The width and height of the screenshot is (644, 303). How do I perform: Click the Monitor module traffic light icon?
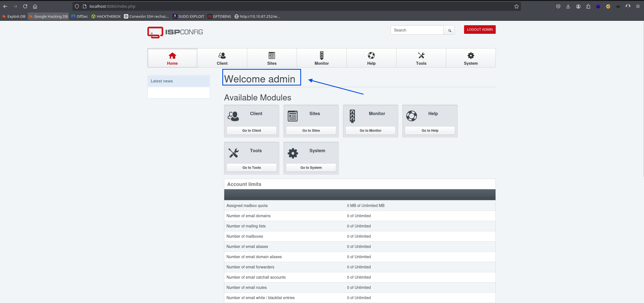pyautogui.click(x=352, y=116)
